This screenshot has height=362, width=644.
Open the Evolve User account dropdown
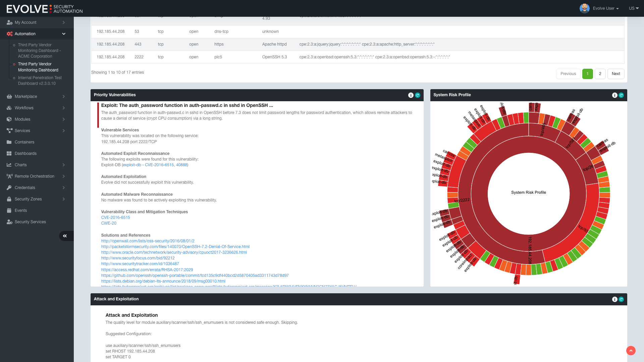(x=605, y=8)
